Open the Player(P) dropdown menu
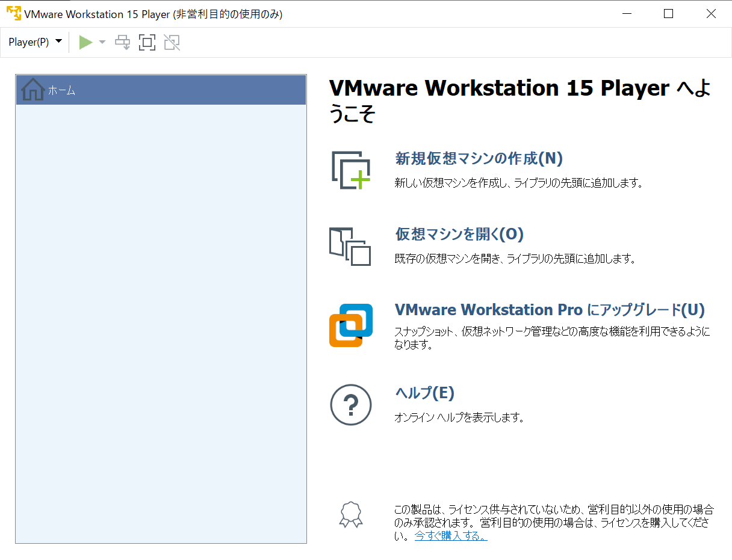This screenshot has height=560, width=732. click(34, 42)
